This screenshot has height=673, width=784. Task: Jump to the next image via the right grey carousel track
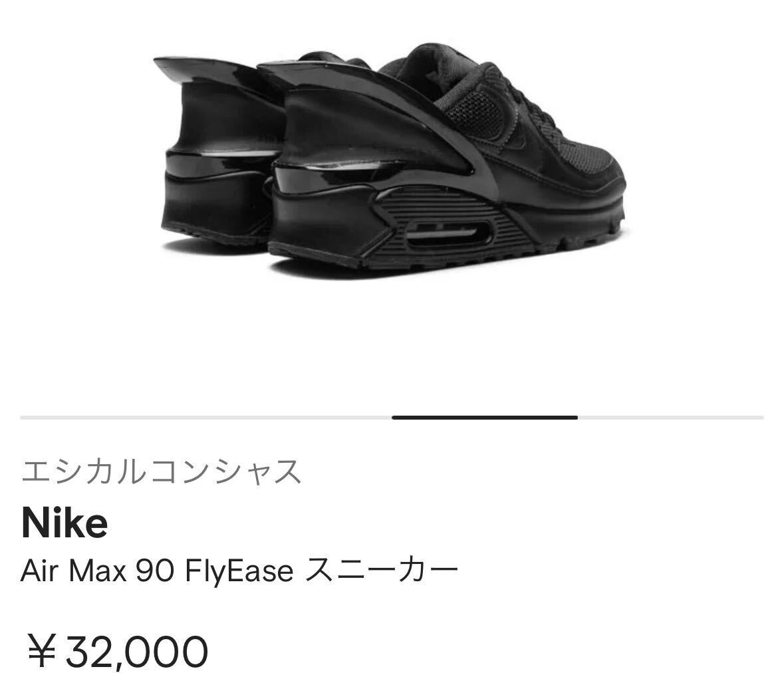pos(670,418)
